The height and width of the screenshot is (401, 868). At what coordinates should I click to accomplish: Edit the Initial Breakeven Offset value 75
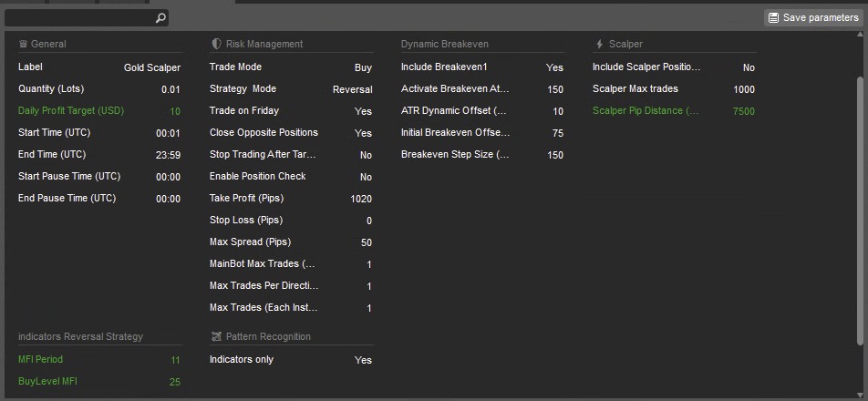pos(558,133)
